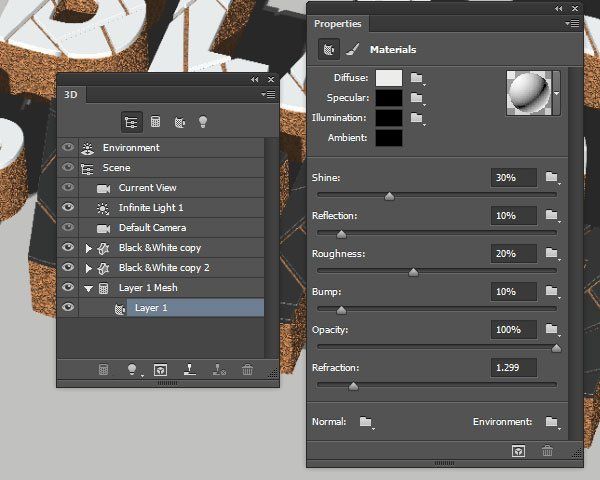Open Reflection texture folder menu

tap(552, 215)
